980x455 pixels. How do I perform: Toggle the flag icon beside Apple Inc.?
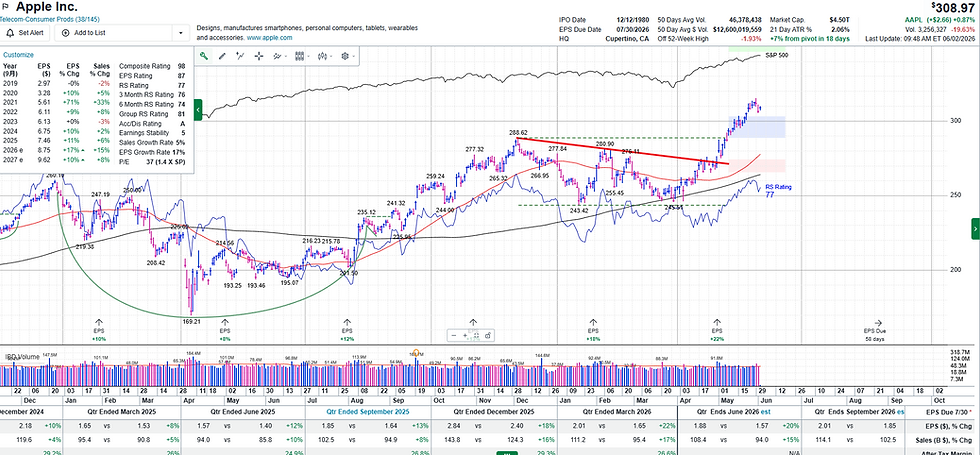[x=5, y=8]
